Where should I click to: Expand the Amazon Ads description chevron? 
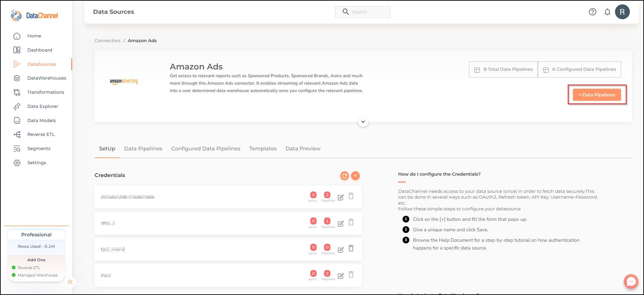(363, 122)
